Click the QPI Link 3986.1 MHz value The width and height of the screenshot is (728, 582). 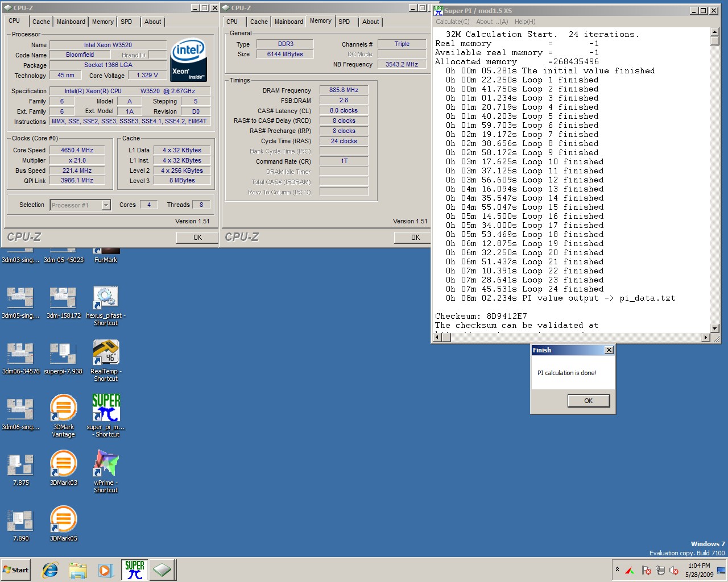pos(77,180)
